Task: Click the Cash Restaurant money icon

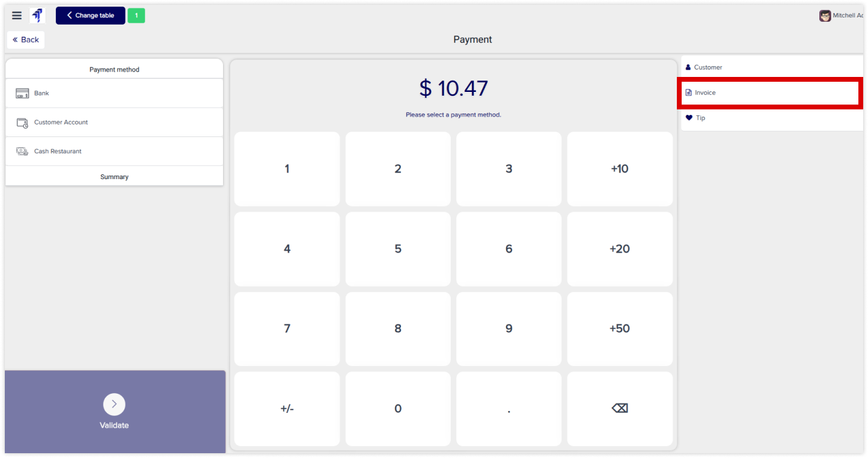Action: 22,151
